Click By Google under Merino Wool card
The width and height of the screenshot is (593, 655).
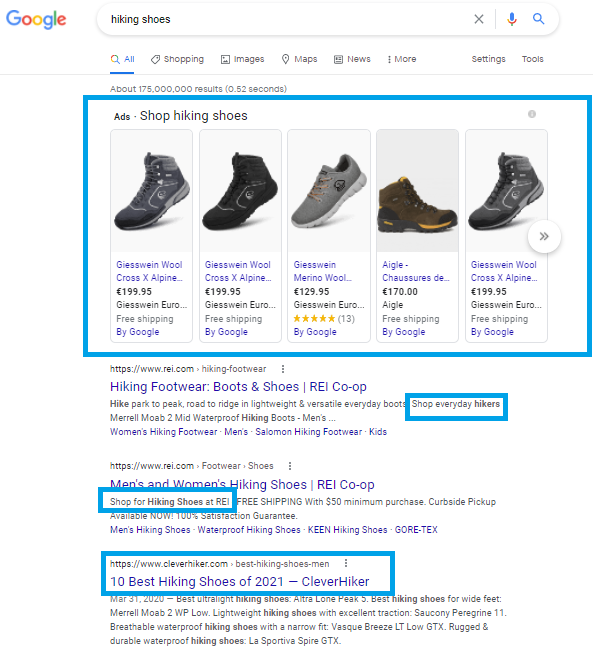[315, 332]
